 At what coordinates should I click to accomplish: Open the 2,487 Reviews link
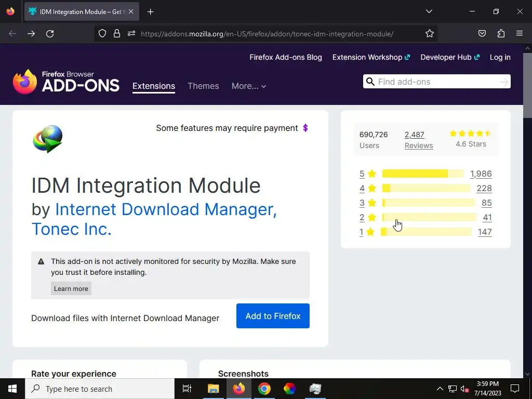[x=419, y=140]
